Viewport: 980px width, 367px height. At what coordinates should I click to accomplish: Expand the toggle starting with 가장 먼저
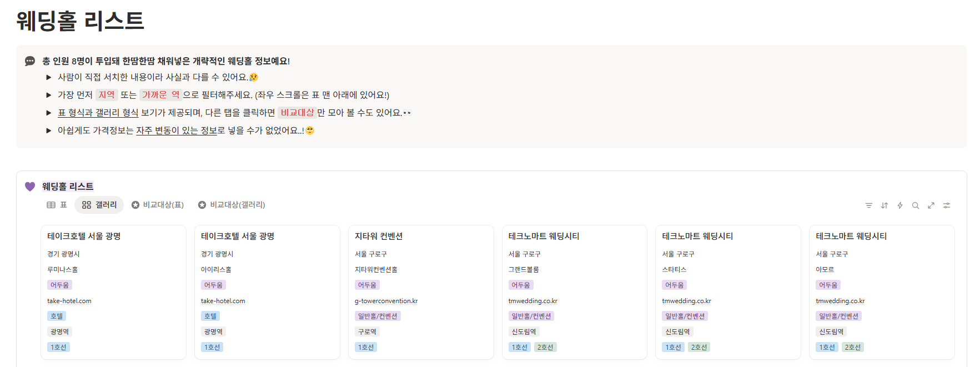(x=49, y=95)
